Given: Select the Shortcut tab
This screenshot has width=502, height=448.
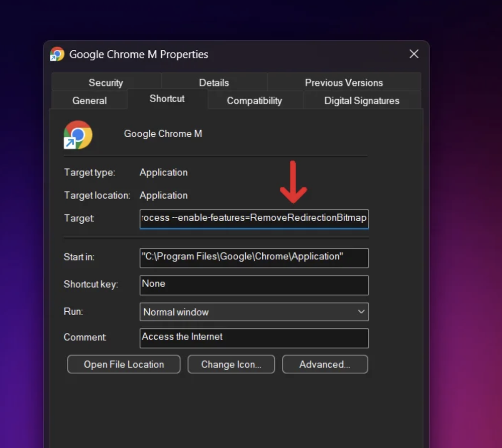Looking at the screenshot, I should (x=167, y=99).
